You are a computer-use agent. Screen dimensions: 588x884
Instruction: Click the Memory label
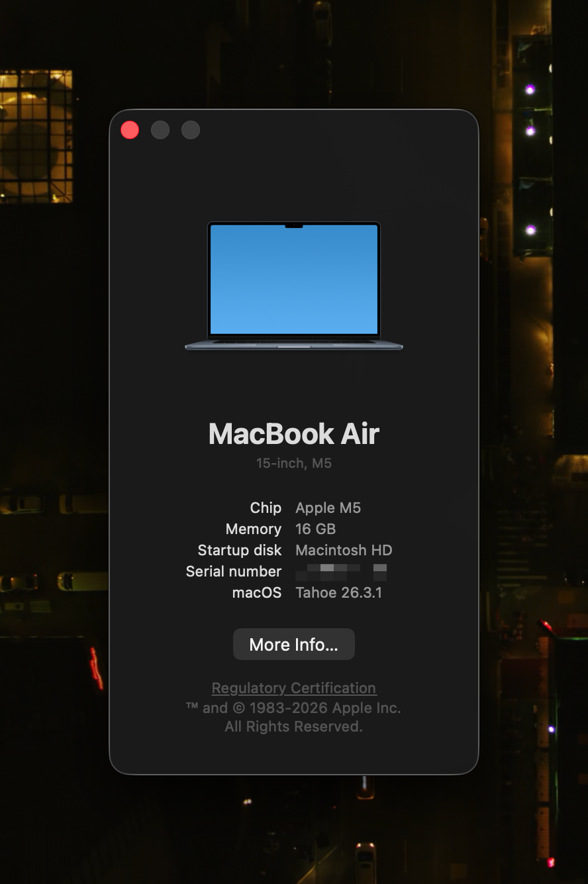(253, 529)
